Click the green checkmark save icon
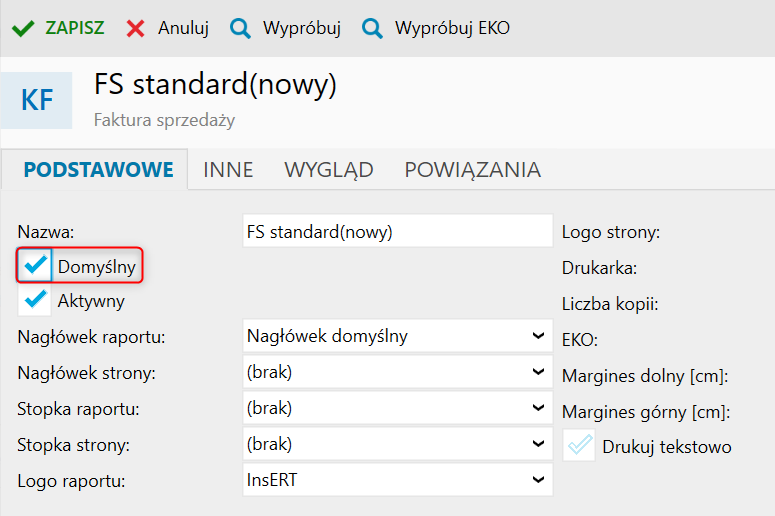Image resolution: width=775 pixels, height=516 pixels. point(23,29)
